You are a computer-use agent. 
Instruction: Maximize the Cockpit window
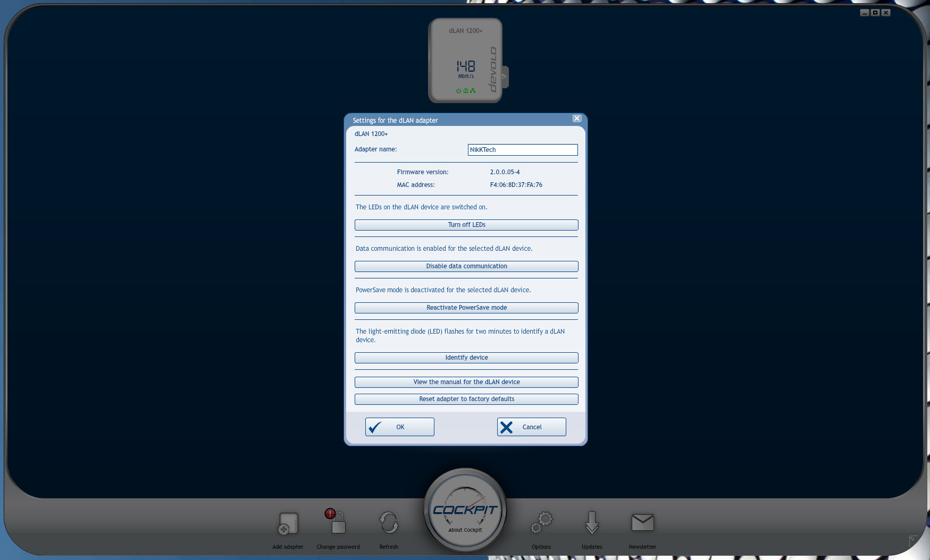coord(875,13)
